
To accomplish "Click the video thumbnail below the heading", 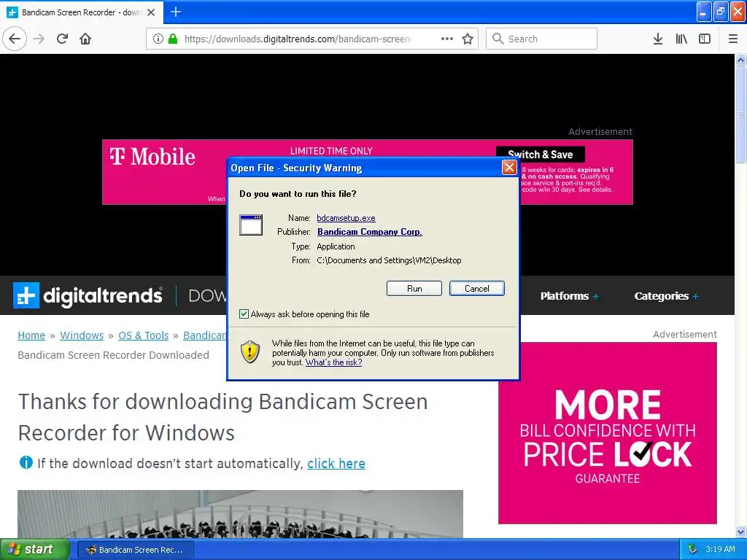I will [x=240, y=514].
